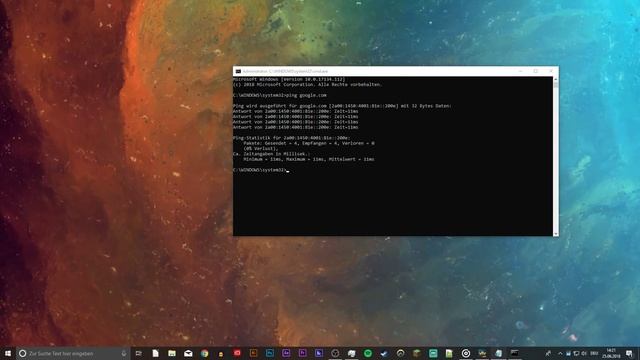The height and width of the screenshot is (360, 640).
Task: Open the brown box taskbar app
Action: click(417, 353)
